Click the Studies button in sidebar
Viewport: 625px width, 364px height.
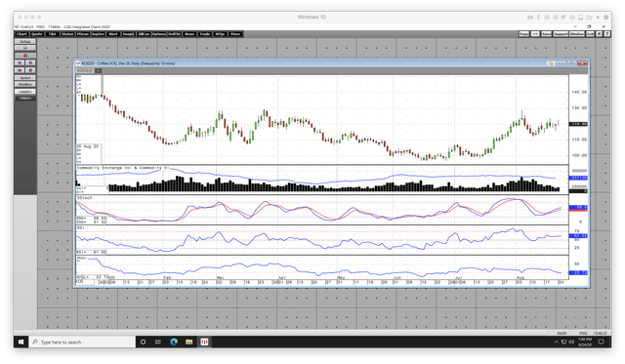25,85
